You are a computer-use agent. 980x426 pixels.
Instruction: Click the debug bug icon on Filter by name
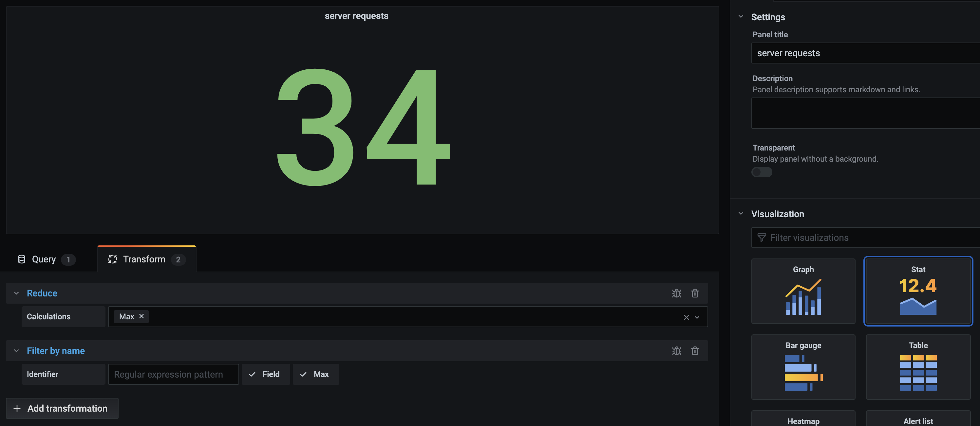(676, 351)
